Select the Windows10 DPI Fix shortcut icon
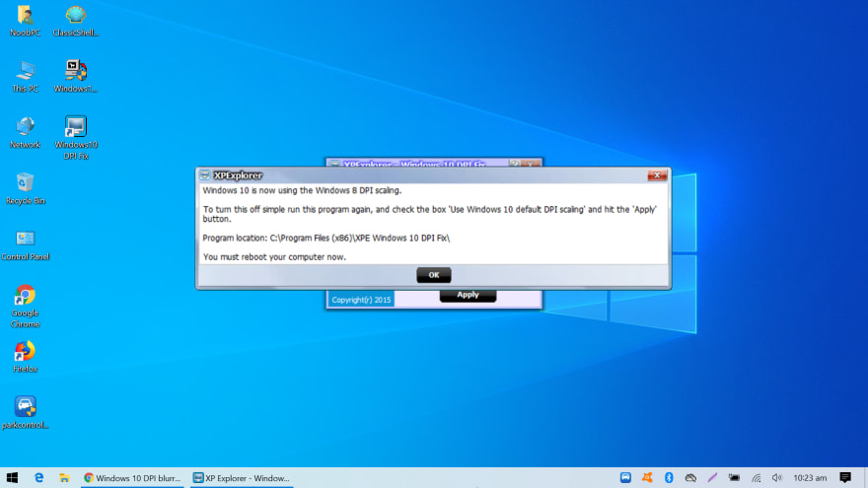This screenshot has height=488, width=868. tap(76, 138)
